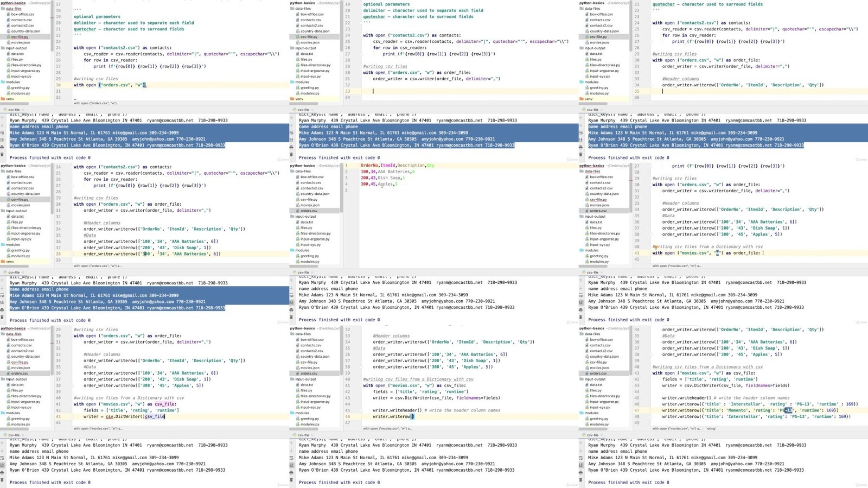The height and width of the screenshot is (488, 868).
Task: Toggle soft-wrap in top-right frame's console
Action: click(x=581, y=132)
